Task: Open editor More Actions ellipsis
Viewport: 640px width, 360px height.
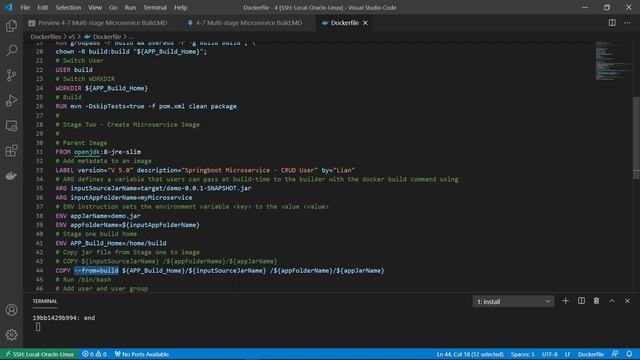Action: coord(627,23)
